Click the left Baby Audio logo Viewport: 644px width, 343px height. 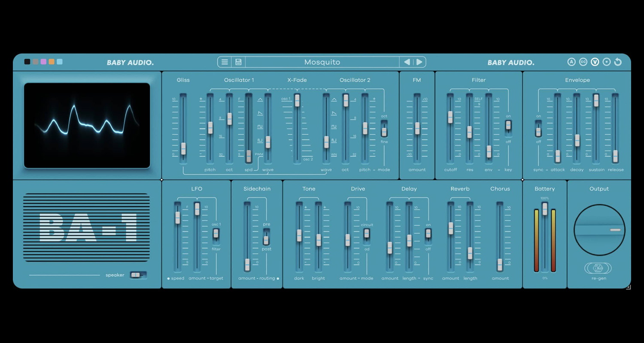[130, 63]
